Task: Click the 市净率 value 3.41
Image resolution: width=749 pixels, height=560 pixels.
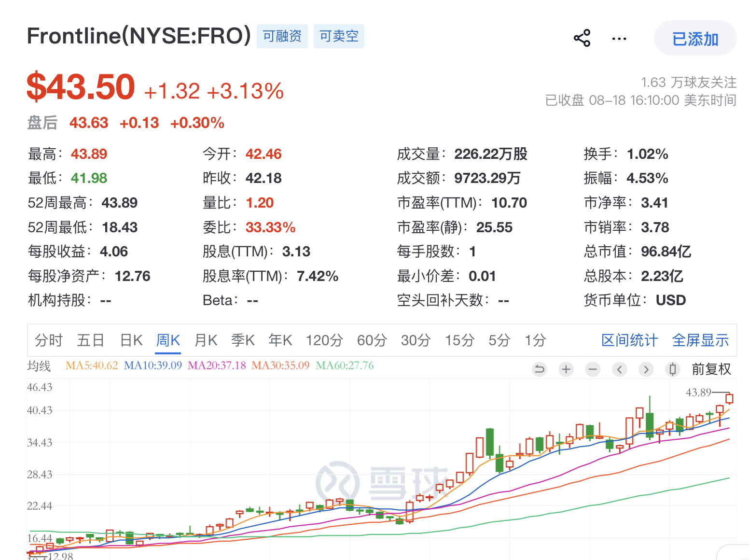Action: click(654, 203)
